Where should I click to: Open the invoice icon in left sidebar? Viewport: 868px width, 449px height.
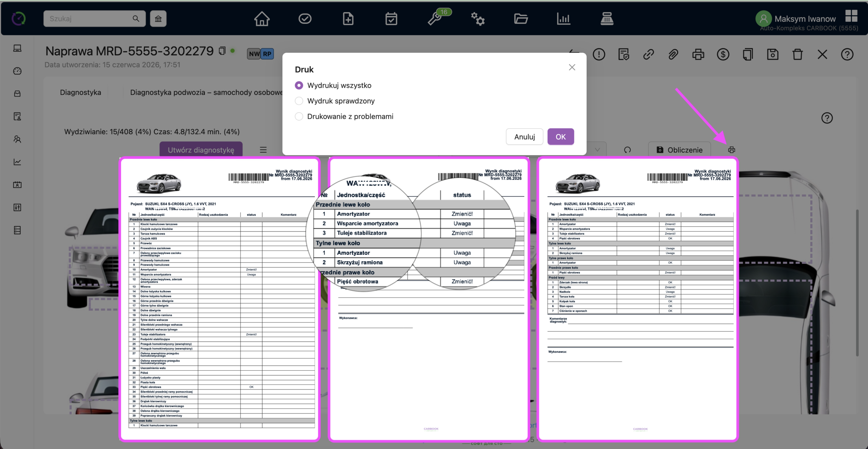[17, 116]
